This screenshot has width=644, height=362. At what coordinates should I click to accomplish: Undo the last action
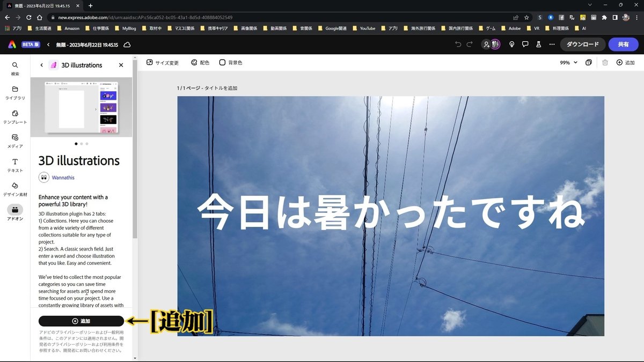(x=458, y=45)
